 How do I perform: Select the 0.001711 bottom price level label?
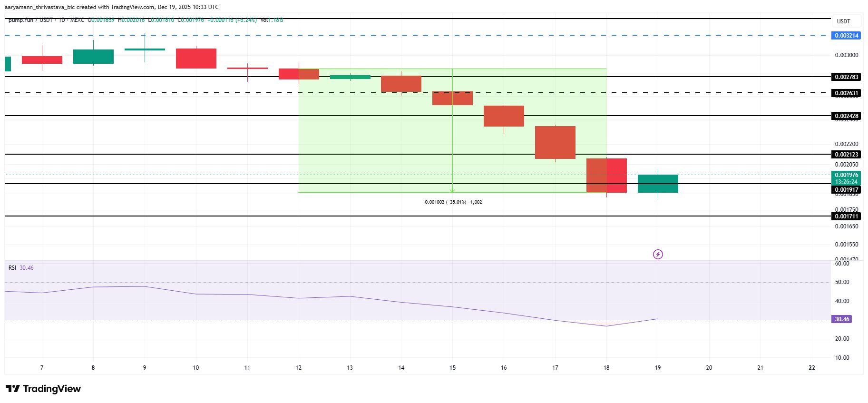coord(847,216)
